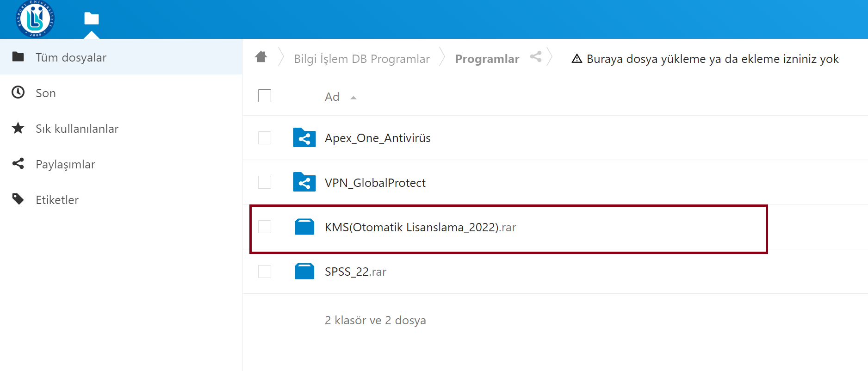The width and height of the screenshot is (868, 371).
Task: View Paylaşımlar shares section
Action: [x=65, y=164]
